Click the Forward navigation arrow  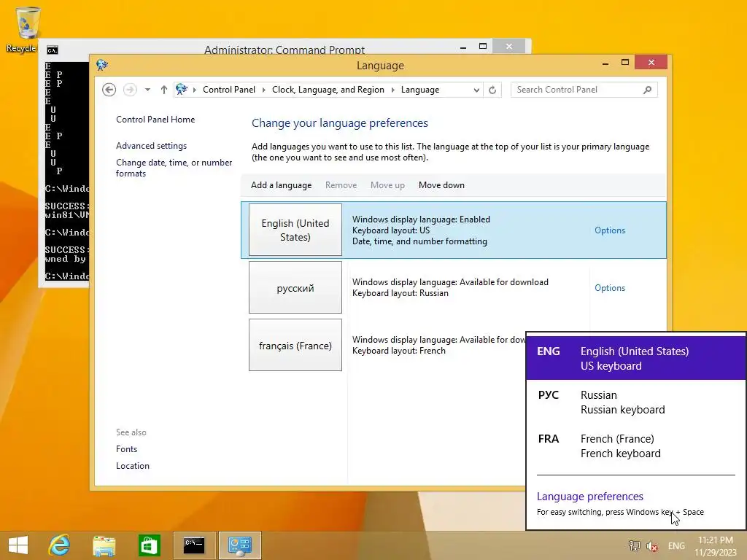pyautogui.click(x=130, y=90)
